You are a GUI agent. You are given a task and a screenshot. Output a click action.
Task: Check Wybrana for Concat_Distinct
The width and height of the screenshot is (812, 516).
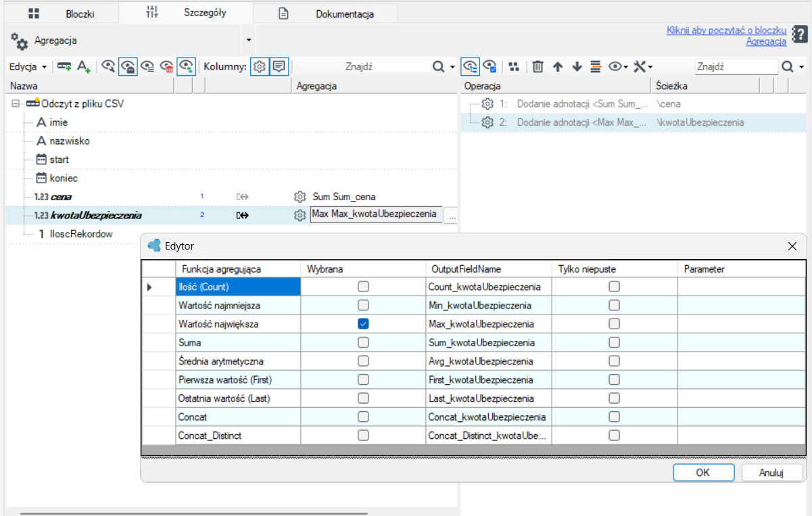[x=363, y=436]
